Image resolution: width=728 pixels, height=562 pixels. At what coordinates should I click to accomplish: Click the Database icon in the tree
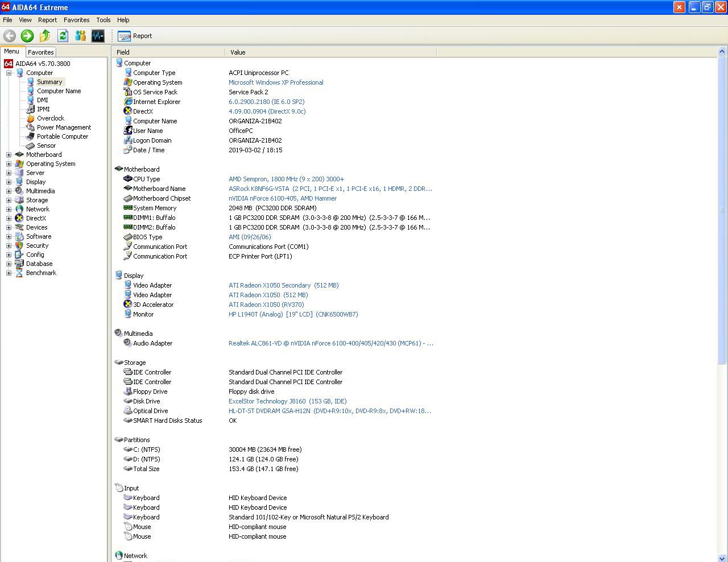tap(19, 264)
